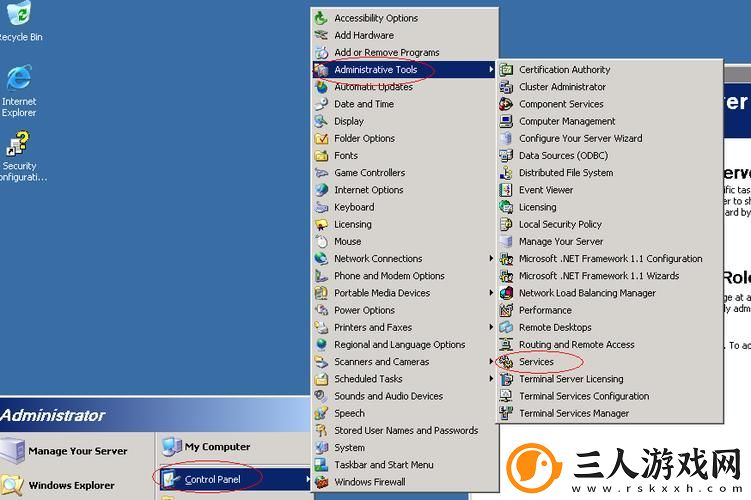Click the Remote Desktops icon
751x500 pixels.
coord(506,328)
